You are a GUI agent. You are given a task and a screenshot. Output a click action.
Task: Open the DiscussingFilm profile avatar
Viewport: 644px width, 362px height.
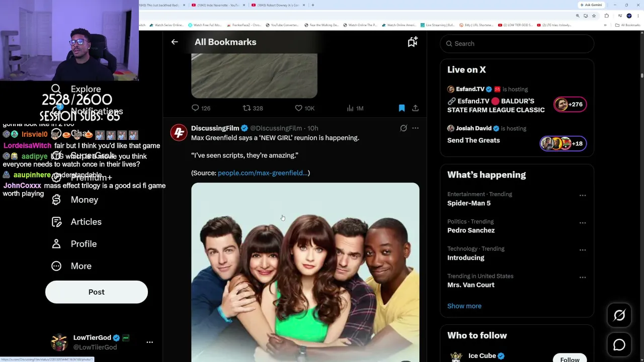point(179,132)
